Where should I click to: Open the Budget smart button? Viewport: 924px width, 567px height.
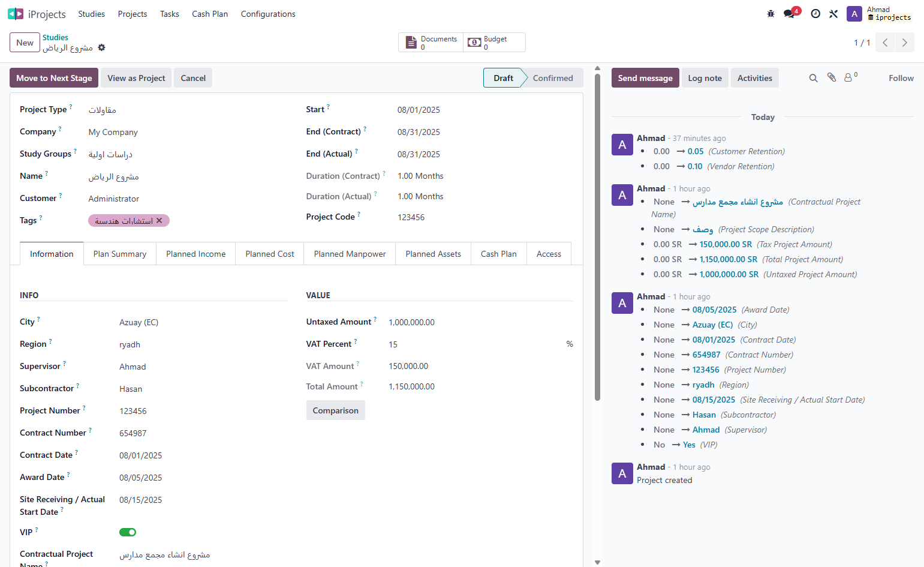coord(494,43)
